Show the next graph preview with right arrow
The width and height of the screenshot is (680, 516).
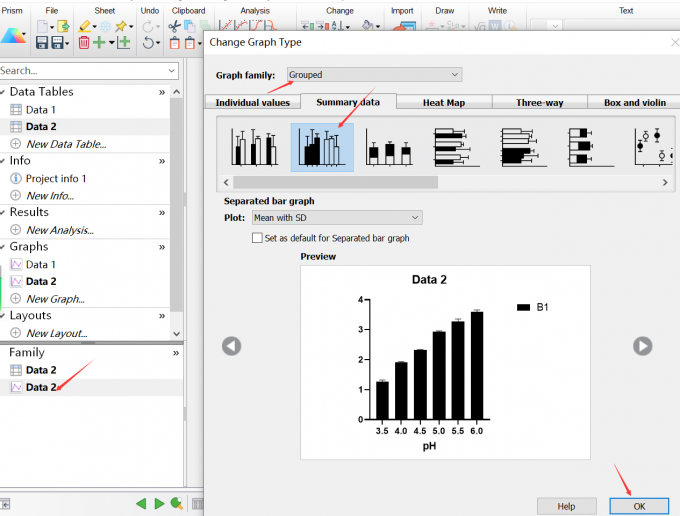tap(642, 346)
